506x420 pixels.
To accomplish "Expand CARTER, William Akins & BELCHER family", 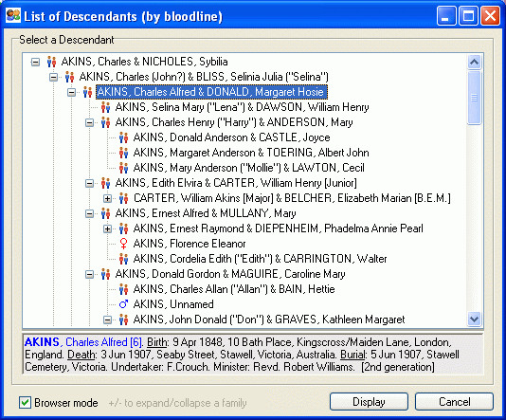I will [107, 198].
